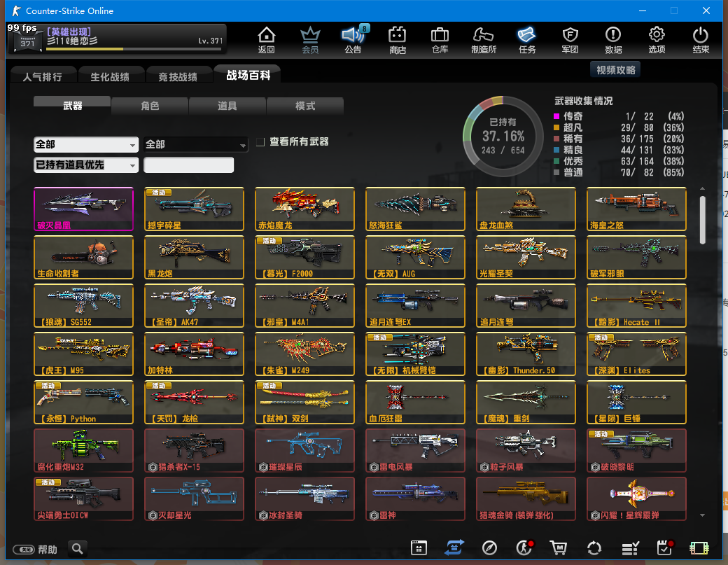Select the 盘龙血煞 weapon card
Image resolution: width=728 pixels, height=565 pixels.
(526, 209)
